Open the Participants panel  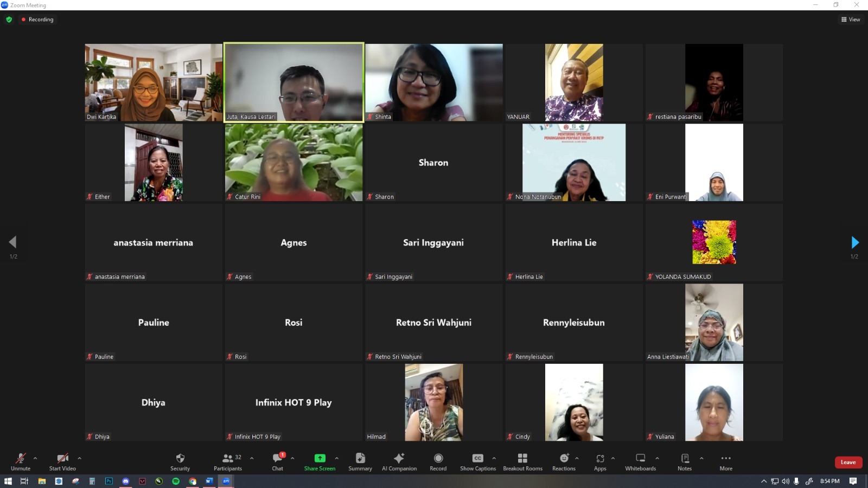[228, 459]
